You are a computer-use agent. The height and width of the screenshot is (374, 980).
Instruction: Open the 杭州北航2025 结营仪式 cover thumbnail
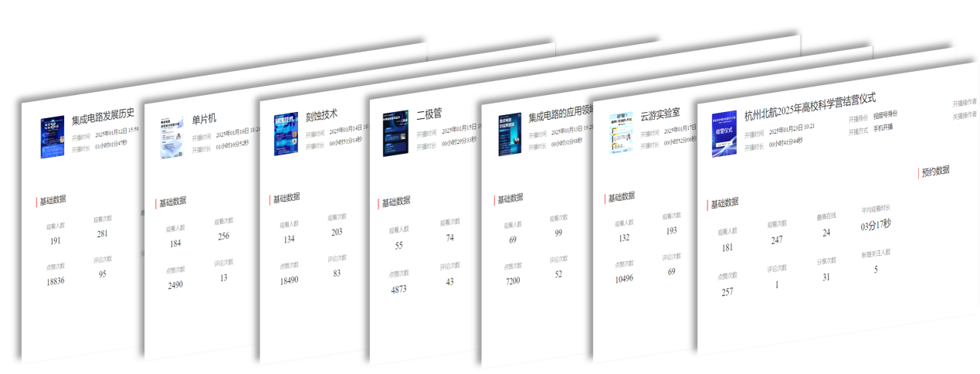(724, 129)
